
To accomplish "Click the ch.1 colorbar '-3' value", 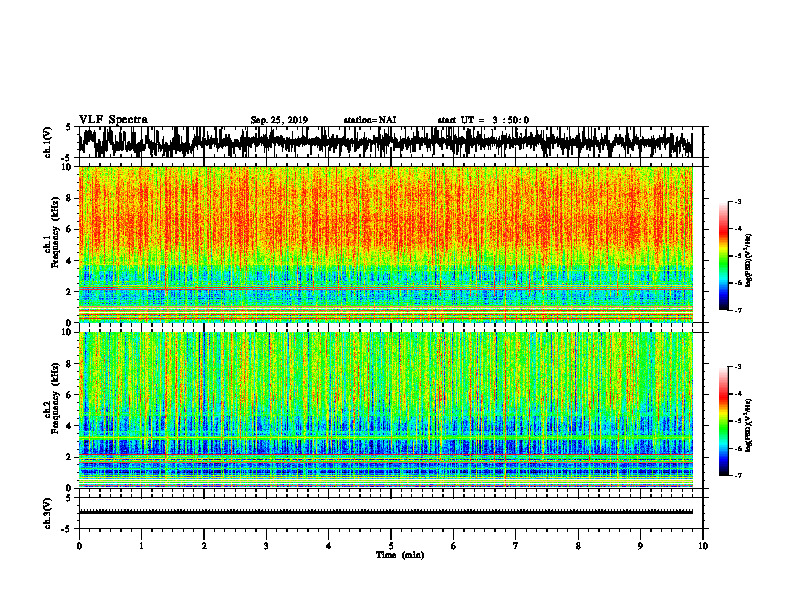I will (738, 202).
